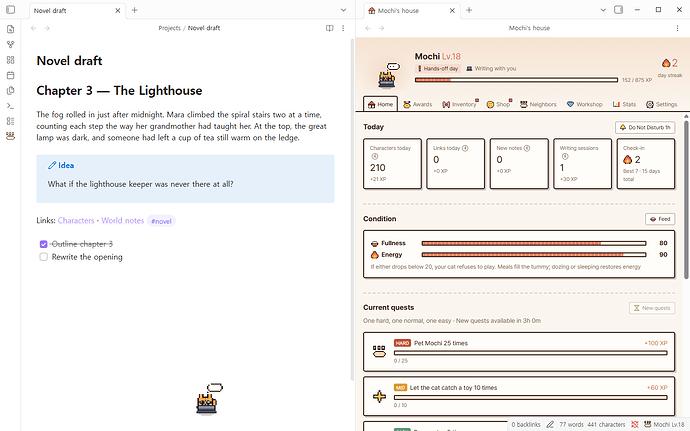Viewport: 690px width, 431px height.
Task: Uncheck the Outline chapter 3 task
Action: (x=44, y=244)
